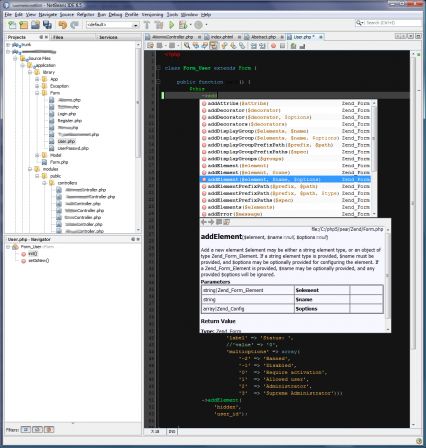Image resolution: width=426 pixels, height=448 pixels.
Task: Select UserPasswd.php in project tree
Action: (73, 148)
